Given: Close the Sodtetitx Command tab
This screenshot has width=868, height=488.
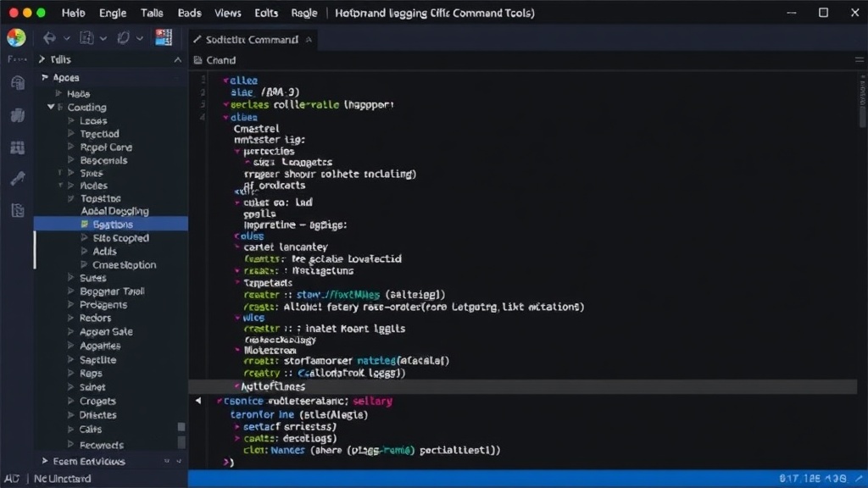Looking at the screenshot, I should coord(309,40).
